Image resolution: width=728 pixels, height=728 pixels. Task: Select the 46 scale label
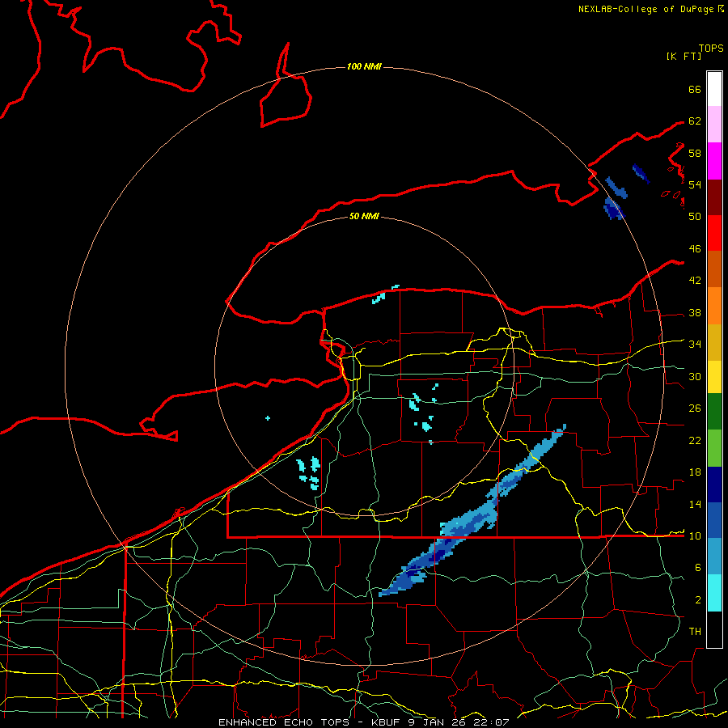[x=695, y=249]
